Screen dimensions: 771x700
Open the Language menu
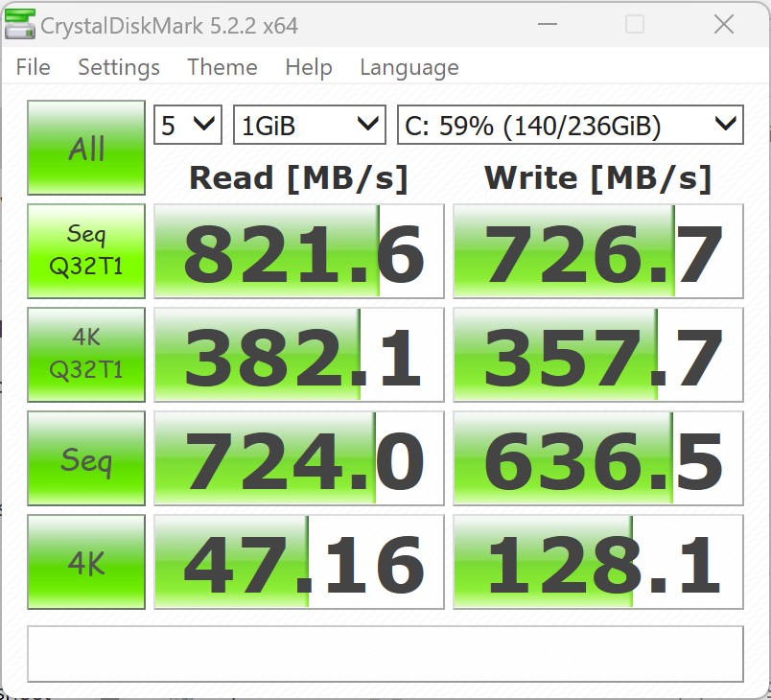point(409,67)
